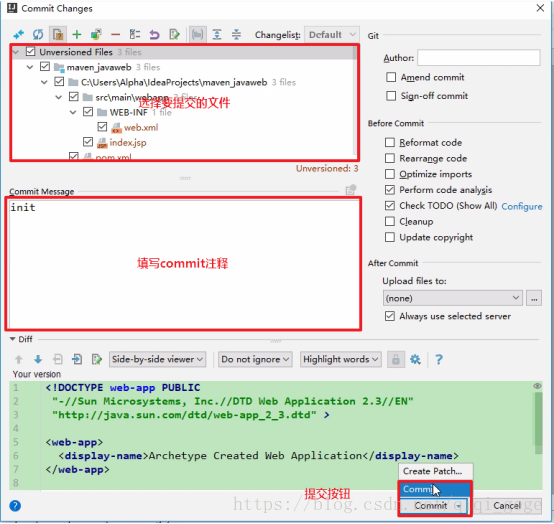The height and width of the screenshot is (524, 554).
Task: Uncheck the index.jsp file checkbox
Action: click(88, 142)
